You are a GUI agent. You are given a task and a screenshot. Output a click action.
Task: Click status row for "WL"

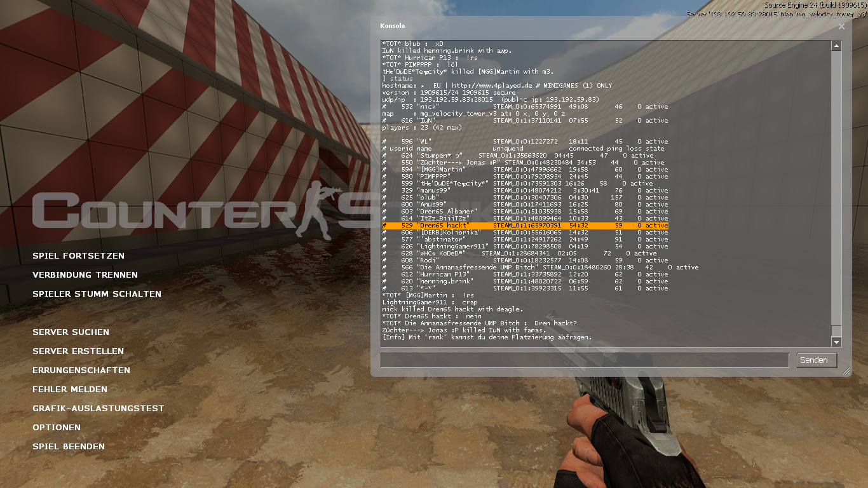[x=525, y=142]
